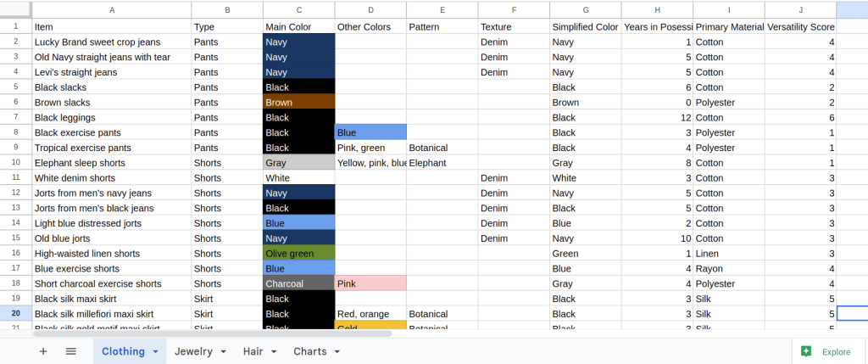
Task: Click the green Explore icon
Action: point(806,351)
